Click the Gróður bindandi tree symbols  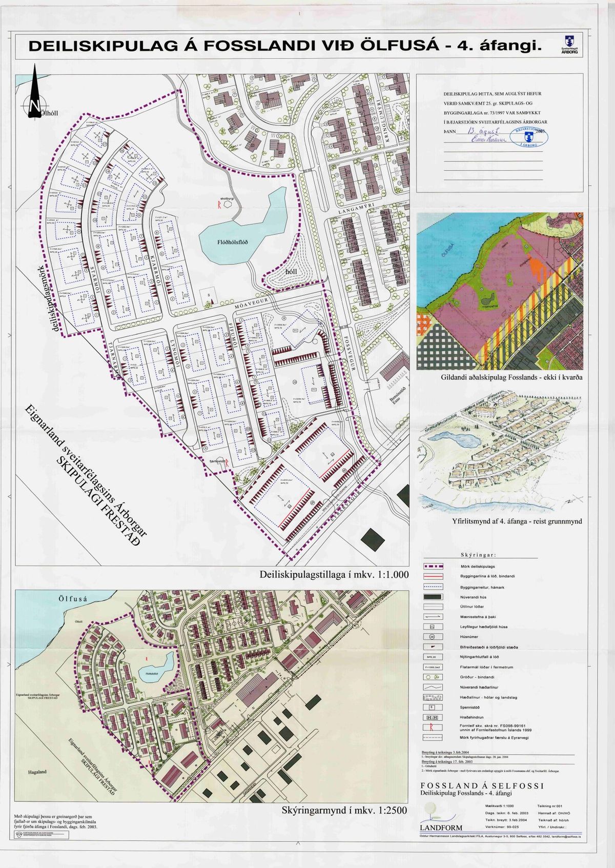point(432,677)
